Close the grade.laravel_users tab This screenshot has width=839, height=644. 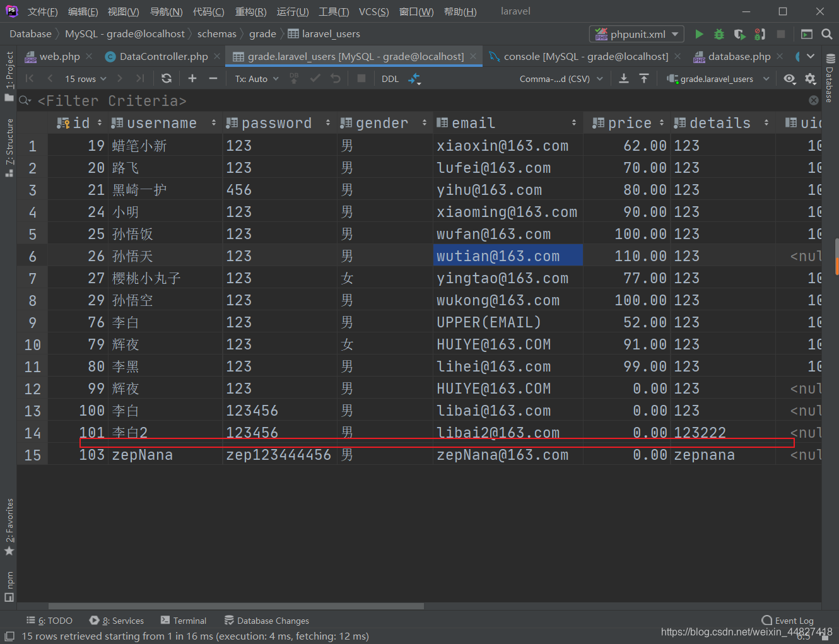coord(473,56)
